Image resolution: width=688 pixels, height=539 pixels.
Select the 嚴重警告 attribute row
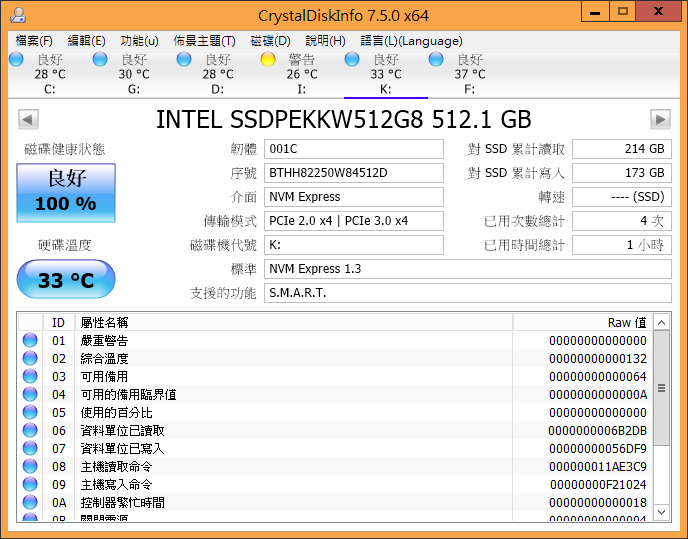point(335,341)
